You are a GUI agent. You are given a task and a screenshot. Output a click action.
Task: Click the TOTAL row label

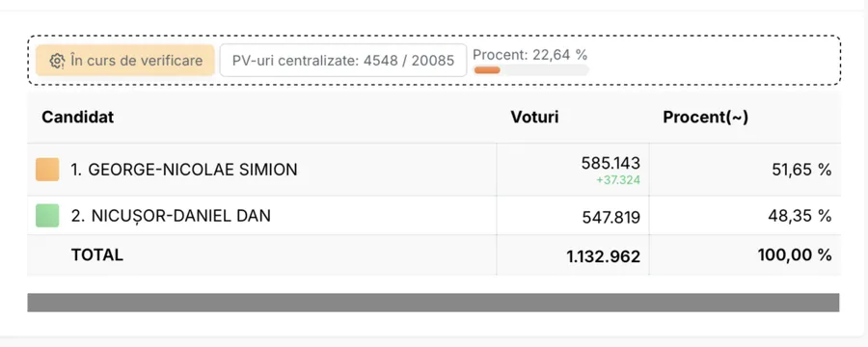tap(96, 254)
